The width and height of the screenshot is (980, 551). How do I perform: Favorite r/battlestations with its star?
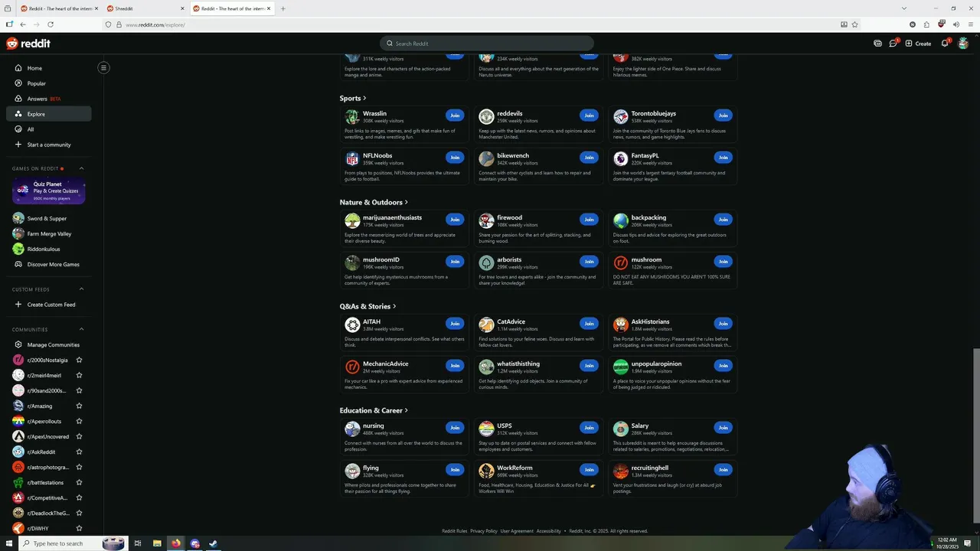(x=79, y=482)
